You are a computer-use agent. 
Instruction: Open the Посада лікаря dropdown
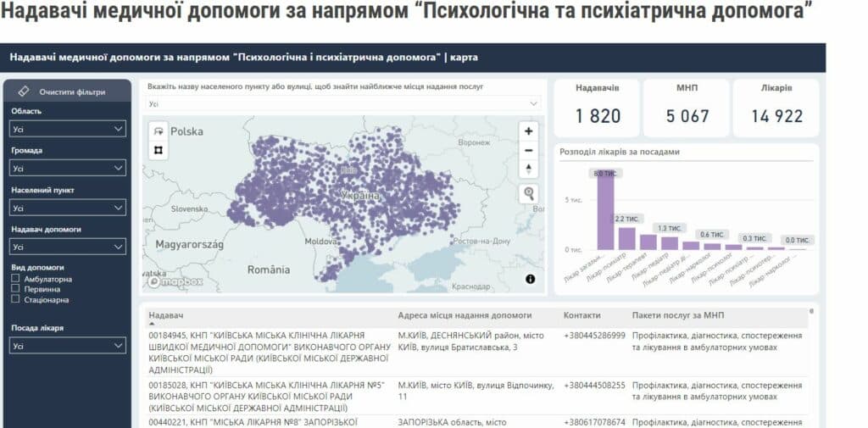coord(68,346)
